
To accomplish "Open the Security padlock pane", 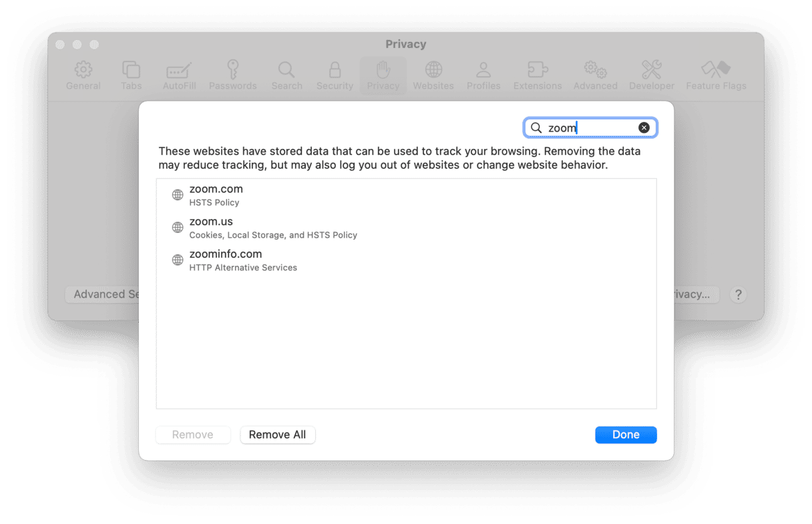I will click(335, 75).
